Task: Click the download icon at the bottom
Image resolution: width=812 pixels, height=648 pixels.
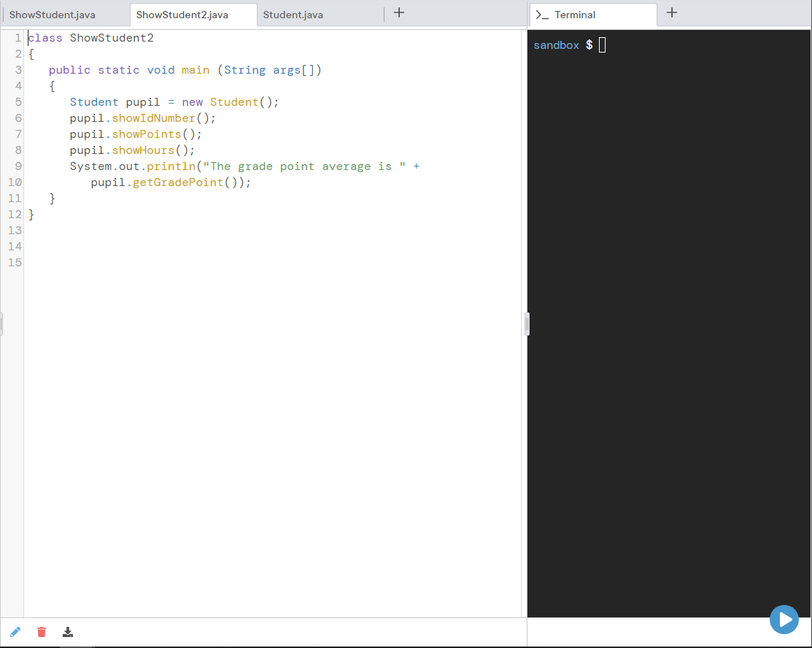Action: coord(68,632)
